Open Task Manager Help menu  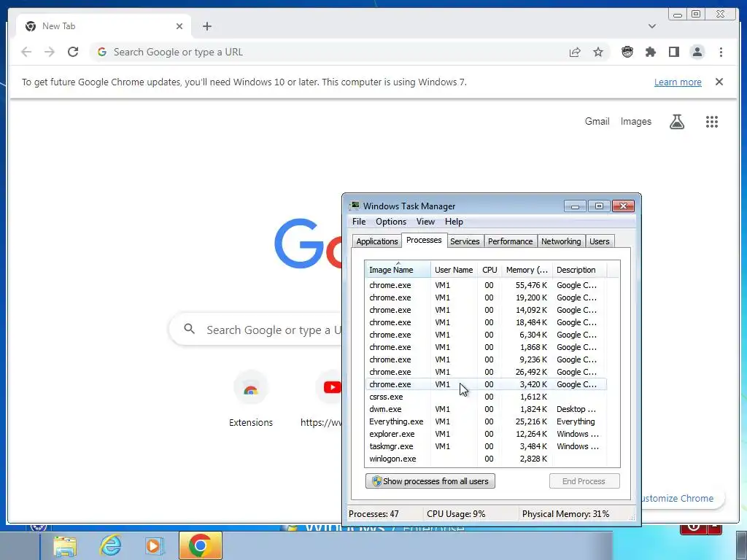coord(454,222)
